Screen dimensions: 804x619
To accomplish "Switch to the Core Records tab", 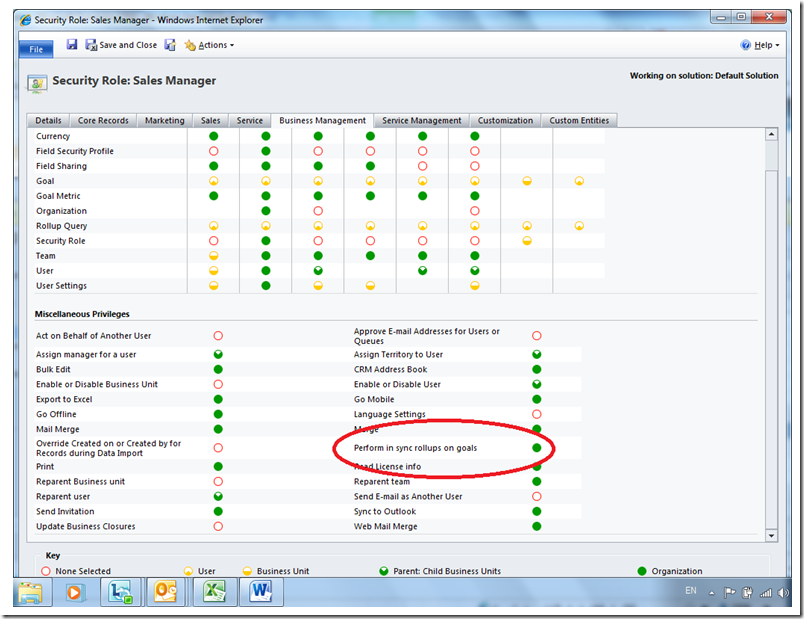I will 103,120.
